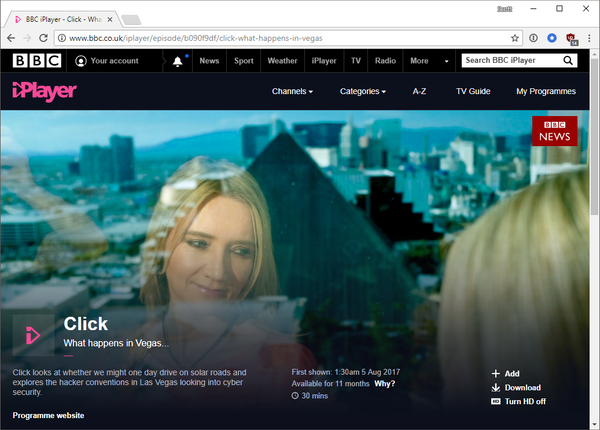Open the TV Guide

point(473,91)
